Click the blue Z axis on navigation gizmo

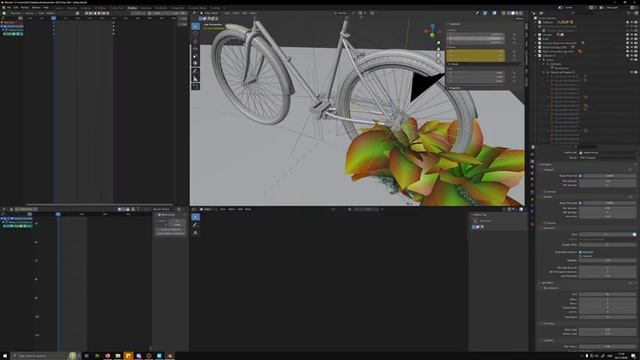[433, 26]
